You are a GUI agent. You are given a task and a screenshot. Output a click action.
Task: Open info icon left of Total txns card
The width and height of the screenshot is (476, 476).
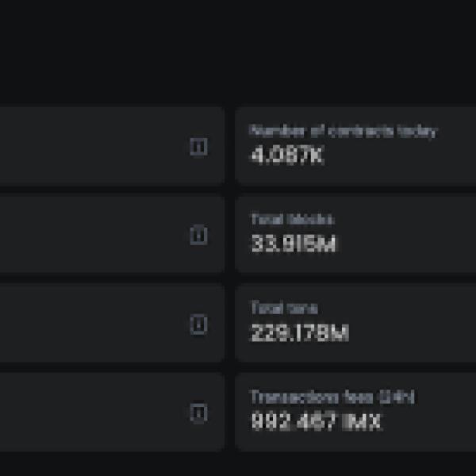pyautogui.click(x=199, y=324)
